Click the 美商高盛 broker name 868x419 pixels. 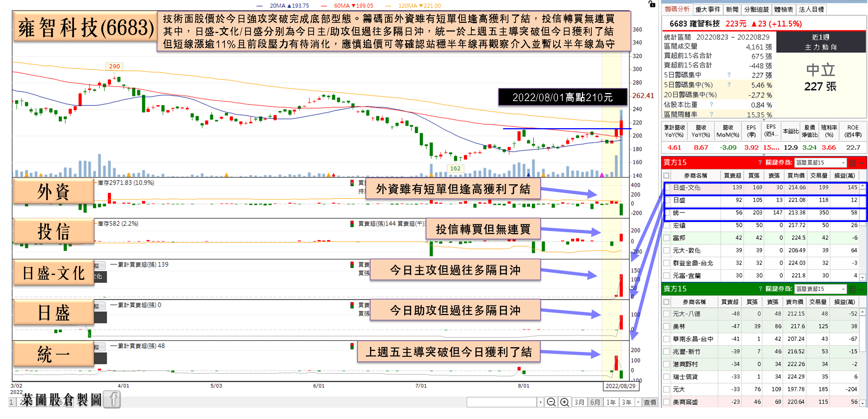click(685, 402)
